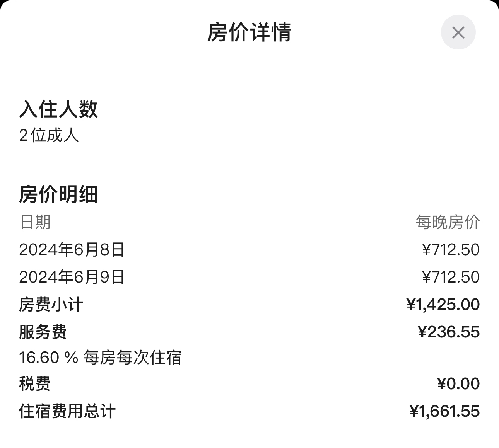
Task: Tap the ¥1,425.00 subtotal amount
Action: 443,305
